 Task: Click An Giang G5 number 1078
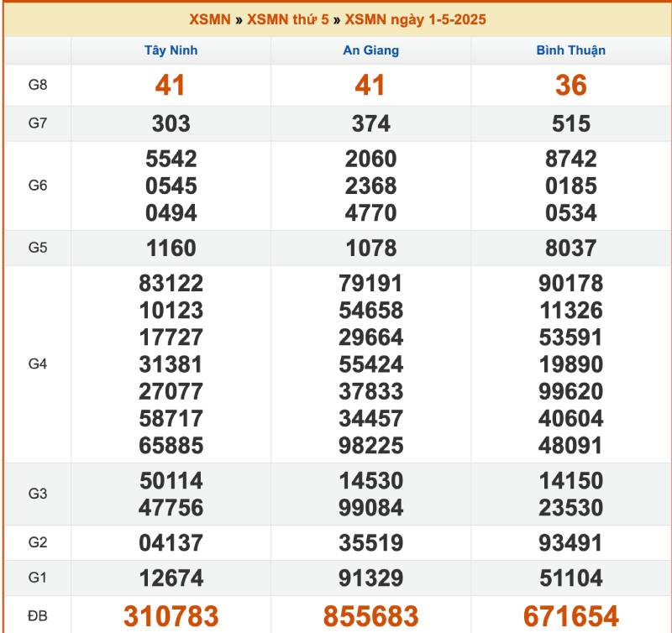(370, 248)
